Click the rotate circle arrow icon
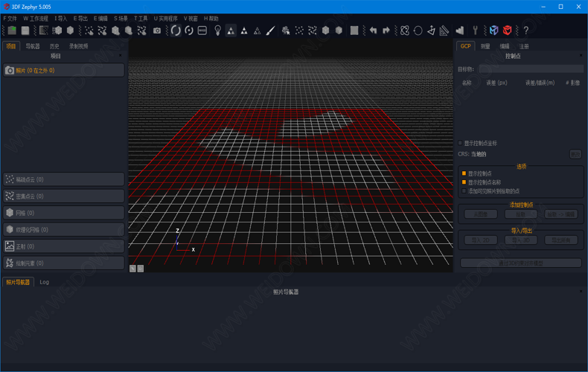The image size is (588, 372). [x=418, y=31]
